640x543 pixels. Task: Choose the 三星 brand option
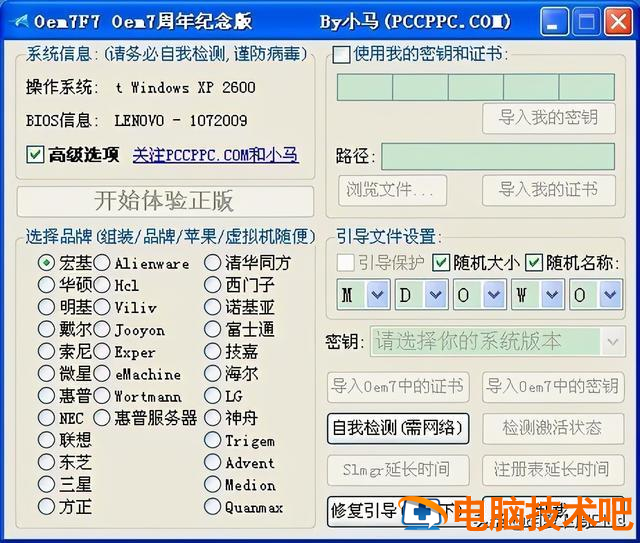(47, 484)
